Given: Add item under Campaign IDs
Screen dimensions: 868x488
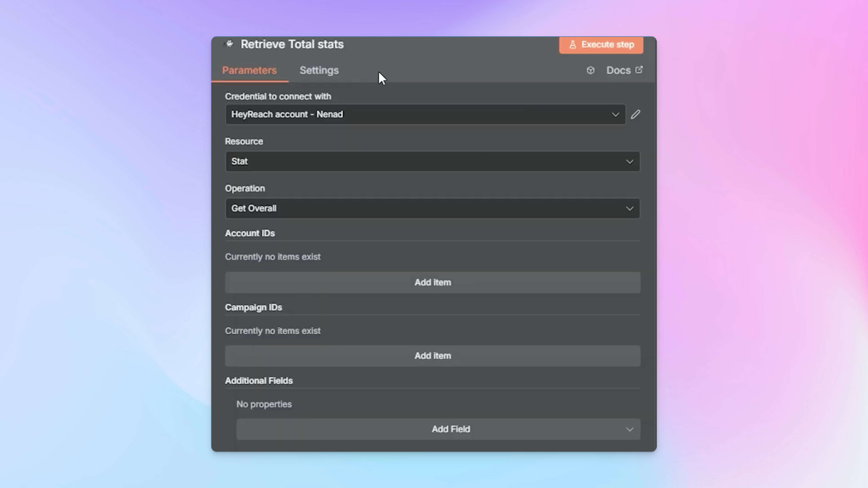Looking at the screenshot, I should click(433, 356).
